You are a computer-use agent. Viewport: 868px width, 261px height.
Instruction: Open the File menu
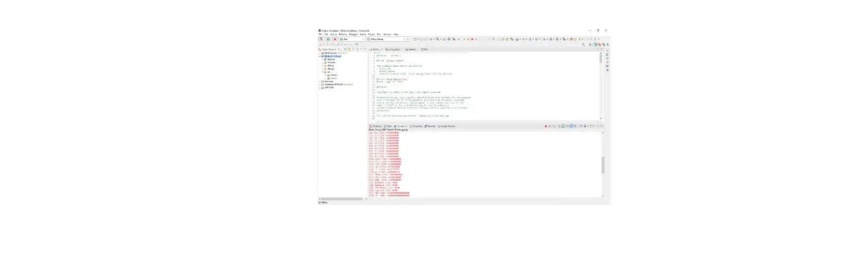[x=320, y=35]
